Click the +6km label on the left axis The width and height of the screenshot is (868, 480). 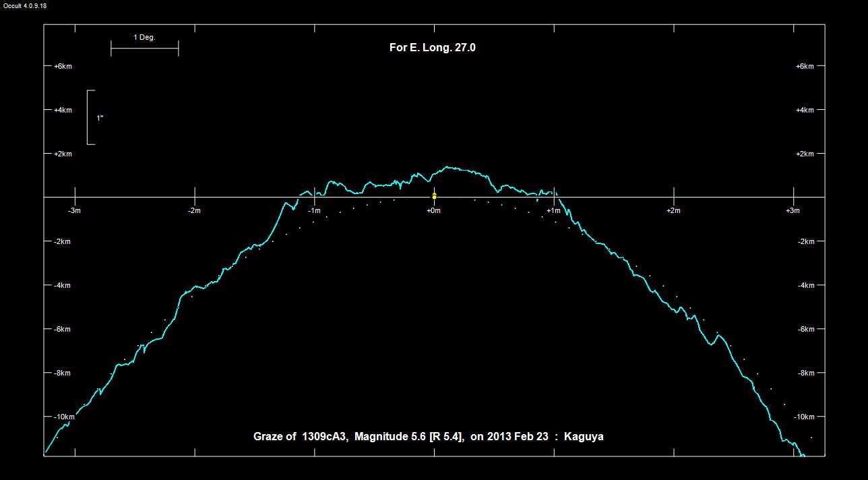63,66
